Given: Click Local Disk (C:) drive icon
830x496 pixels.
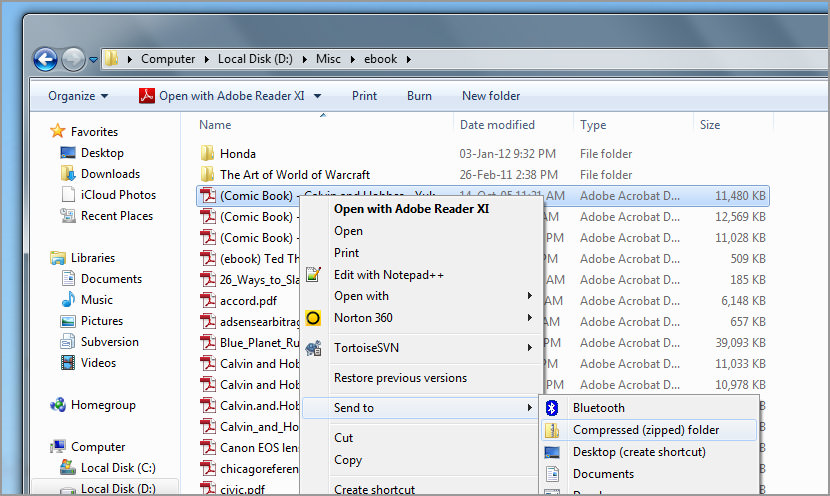Looking at the screenshot, I should tap(68, 467).
